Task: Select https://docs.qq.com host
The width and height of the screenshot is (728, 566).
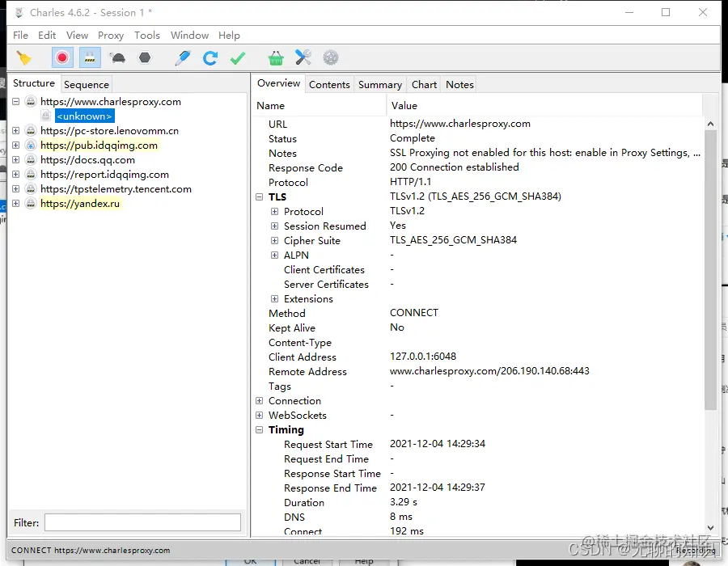Action: tap(87, 159)
